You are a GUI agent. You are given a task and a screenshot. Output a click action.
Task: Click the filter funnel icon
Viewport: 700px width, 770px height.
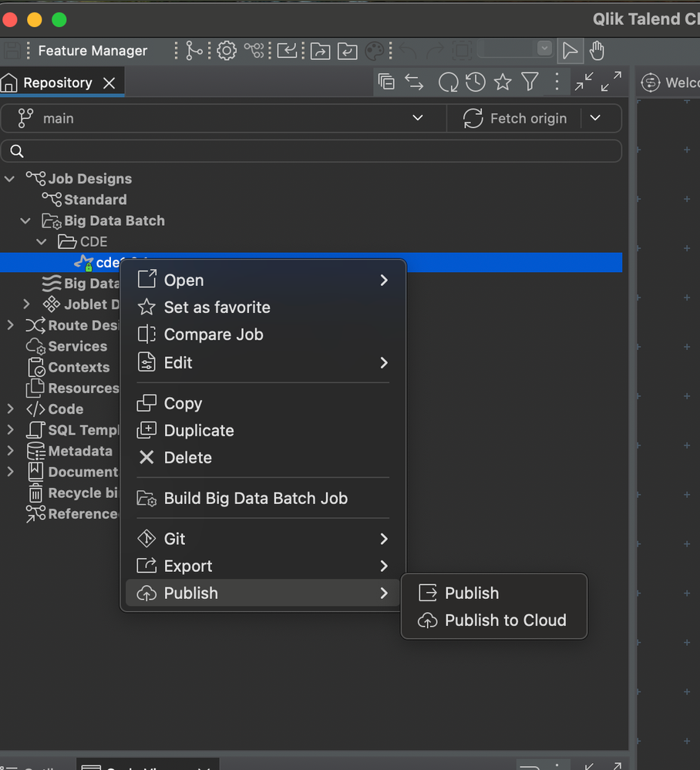pos(530,82)
